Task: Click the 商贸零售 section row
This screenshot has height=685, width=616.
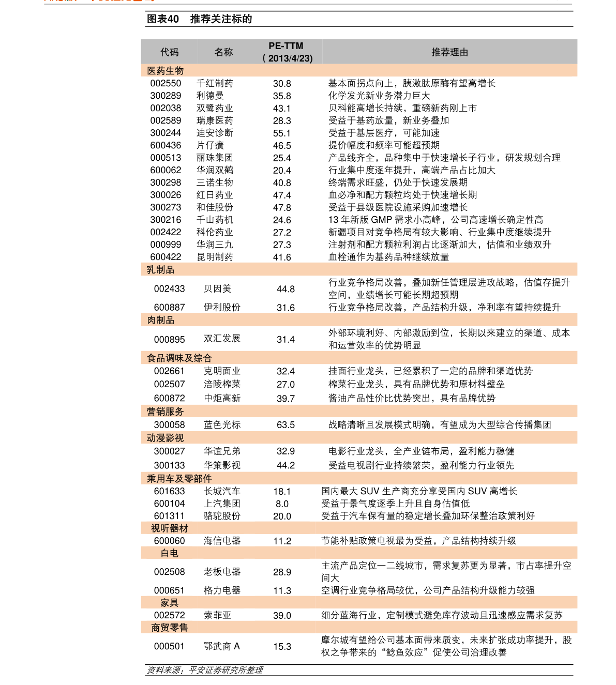Action: point(169,628)
